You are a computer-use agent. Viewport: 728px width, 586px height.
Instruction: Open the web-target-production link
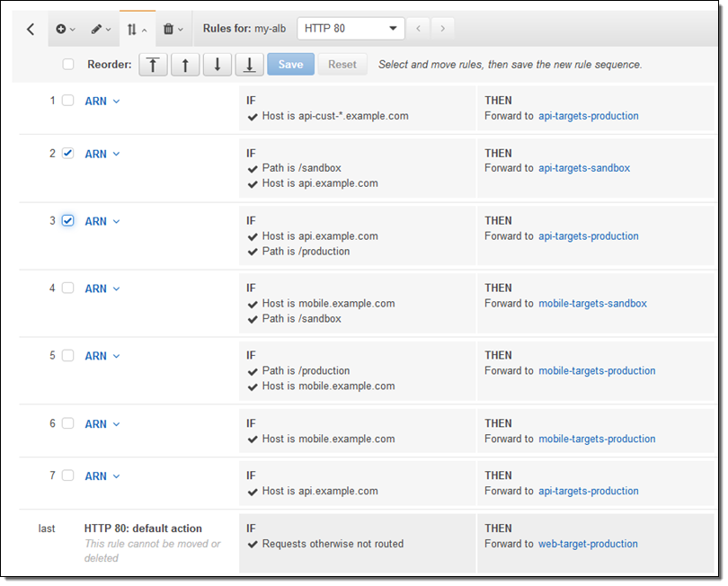(588, 544)
